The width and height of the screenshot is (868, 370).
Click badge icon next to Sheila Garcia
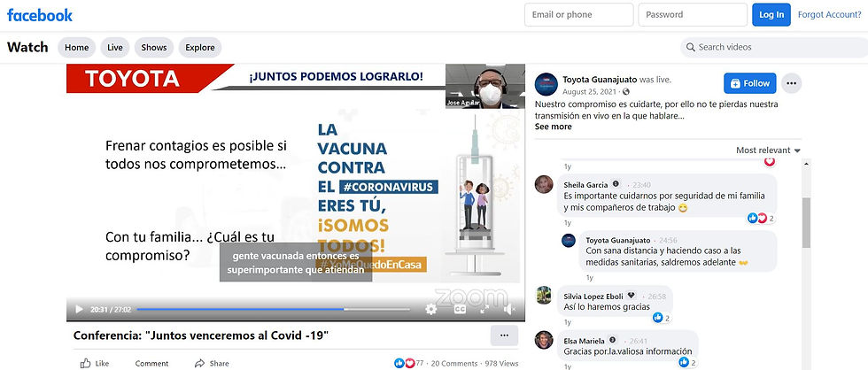(x=616, y=184)
